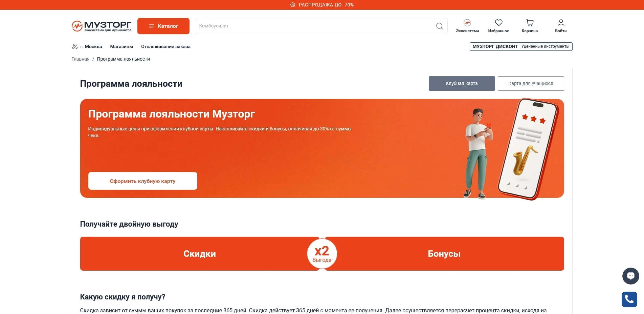Open the chat widget icon
644x314 pixels.
[x=630, y=276]
